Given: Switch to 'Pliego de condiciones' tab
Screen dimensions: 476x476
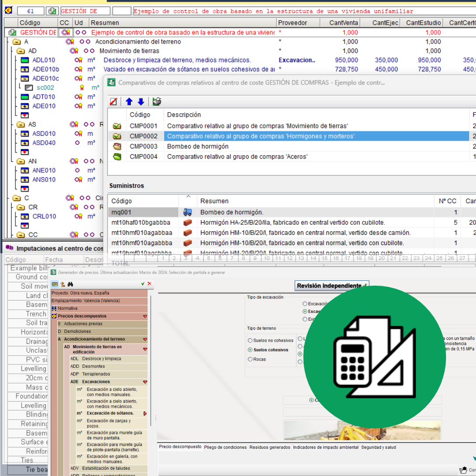Looking at the screenshot, I should (x=225, y=447).
